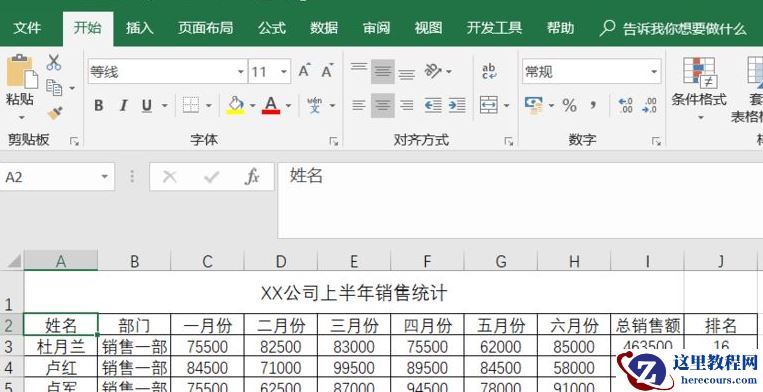Switch to 开发工具 Developer tab
The width and height of the screenshot is (763, 392).
point(494,28)
